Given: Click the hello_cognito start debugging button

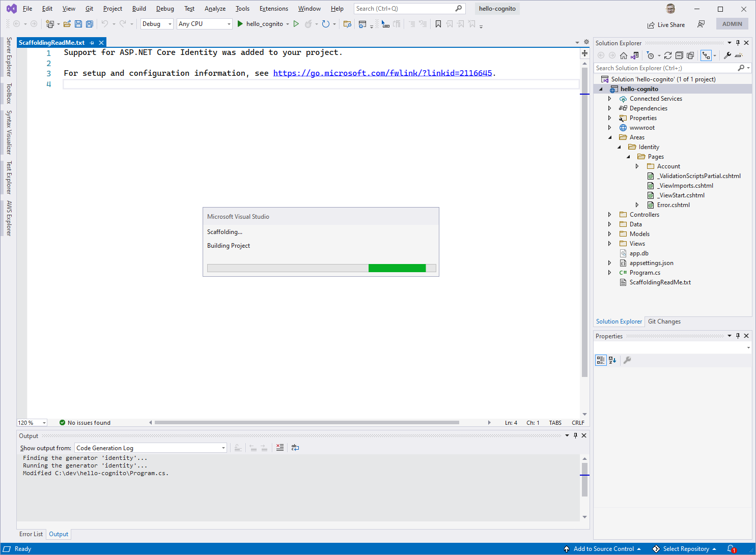Looking at the screenshot, I should (260, 24).
